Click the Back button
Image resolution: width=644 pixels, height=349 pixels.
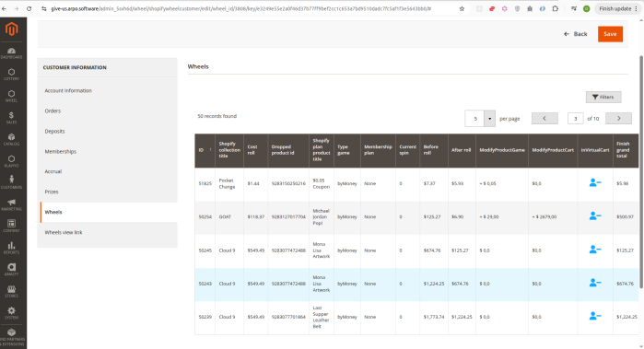click(576, 34)
